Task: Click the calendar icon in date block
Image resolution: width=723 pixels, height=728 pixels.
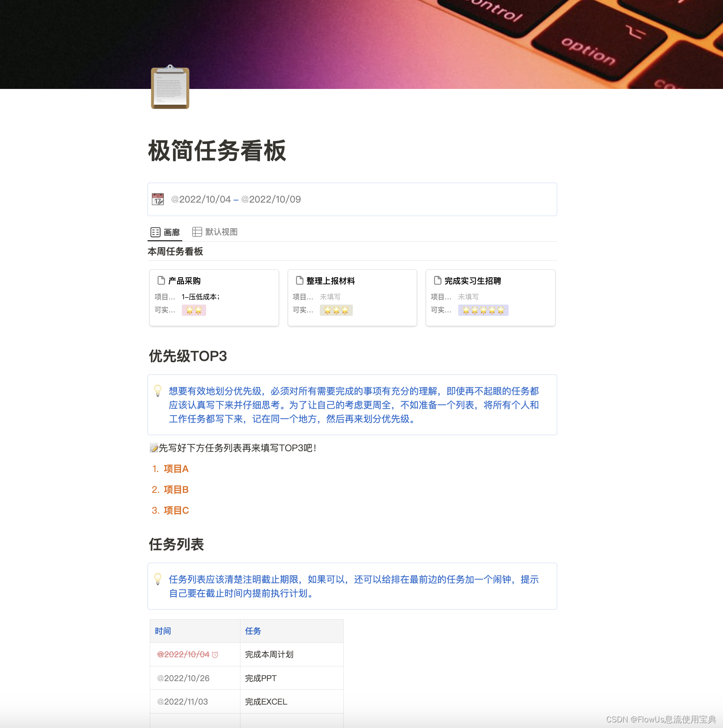Action: pyautogui.click(x=158, y=199)
